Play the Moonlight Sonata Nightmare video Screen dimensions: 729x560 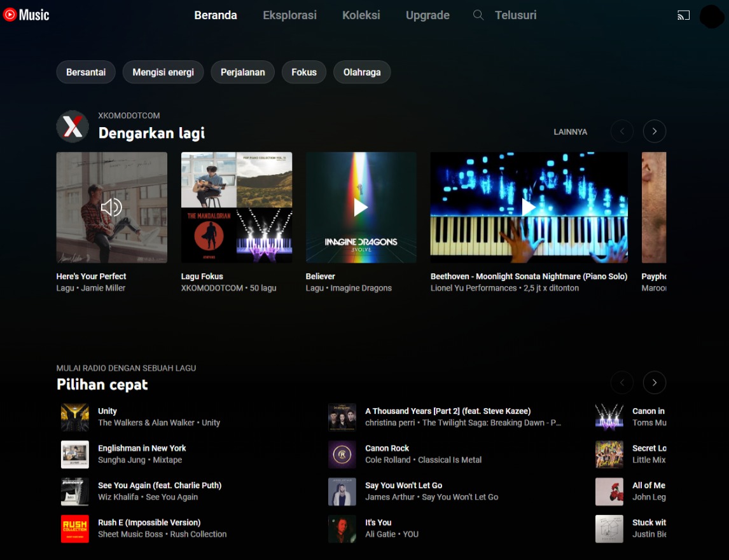click(x=529, y=207)
